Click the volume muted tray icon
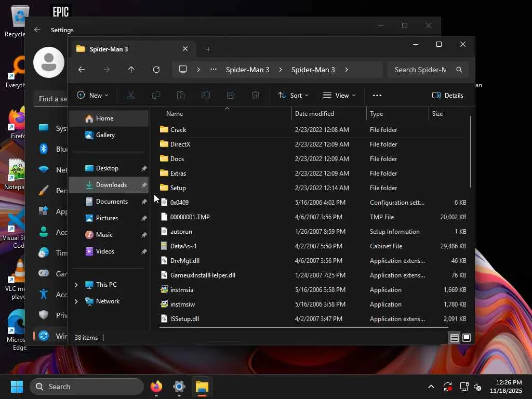Image resolution: width=532 pixels, height=399 pixels. [477, 387]
